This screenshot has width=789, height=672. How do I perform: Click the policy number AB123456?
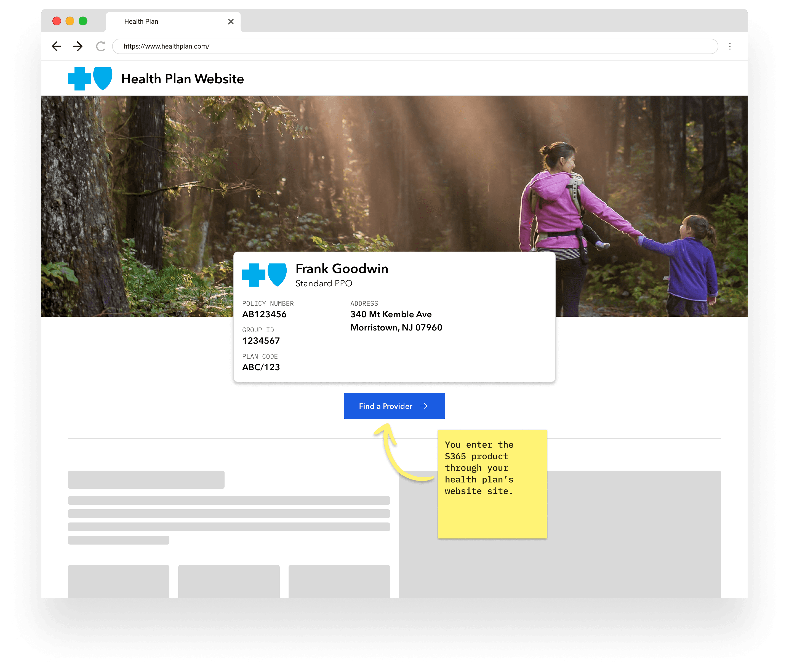point(264,314)
